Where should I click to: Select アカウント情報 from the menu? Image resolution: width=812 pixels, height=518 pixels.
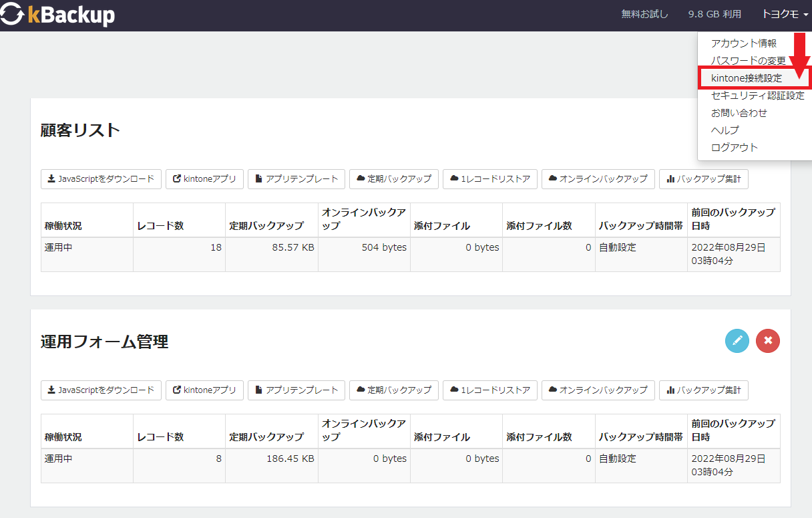pyautogui.click(x=744, y=43)
